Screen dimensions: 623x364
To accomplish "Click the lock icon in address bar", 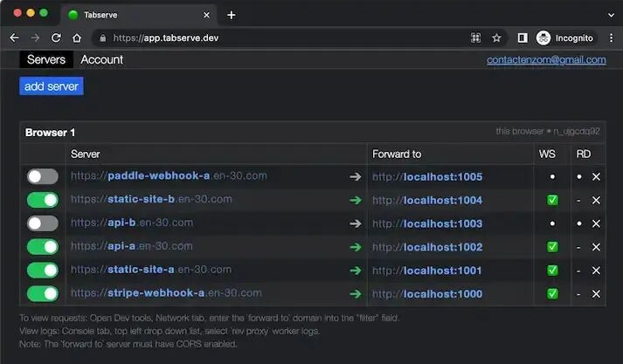I will pyautogui.click(x=103, y=38).
